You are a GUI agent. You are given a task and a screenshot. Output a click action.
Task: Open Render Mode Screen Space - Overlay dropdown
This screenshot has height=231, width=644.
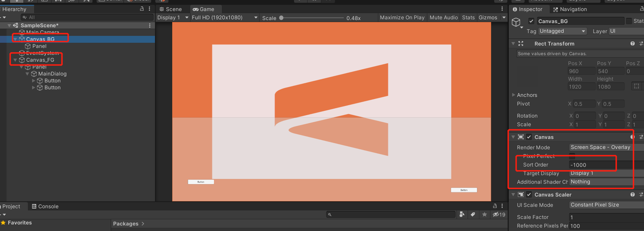(606, 147)
